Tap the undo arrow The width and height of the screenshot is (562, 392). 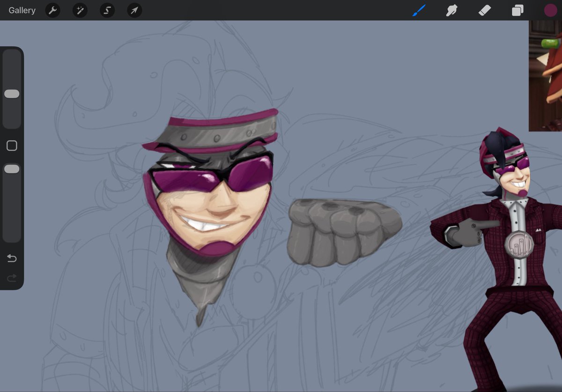click(11, 258)
